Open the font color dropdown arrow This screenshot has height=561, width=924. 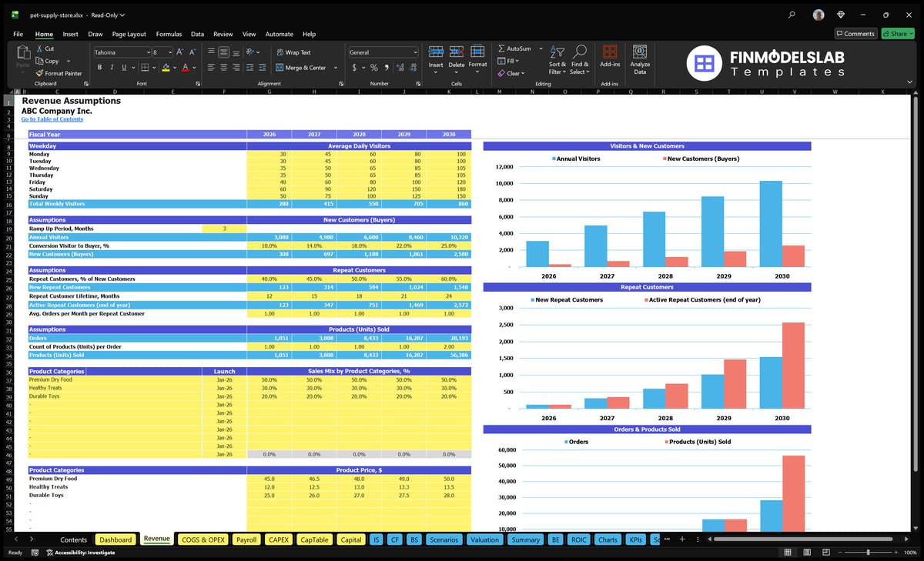(193, 68)
